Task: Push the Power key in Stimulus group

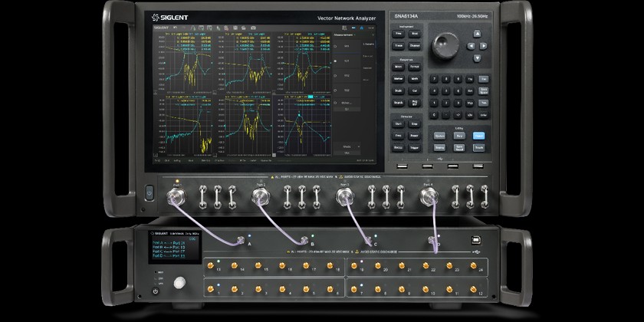Action: (415, 136)
